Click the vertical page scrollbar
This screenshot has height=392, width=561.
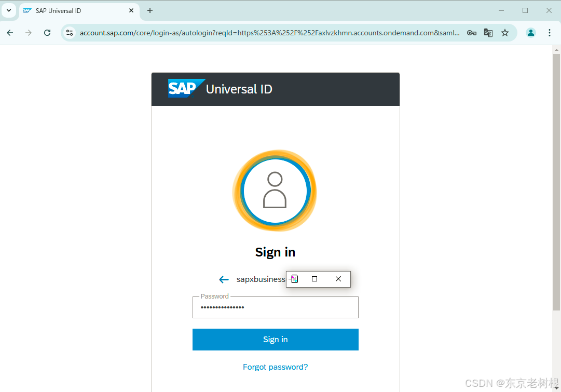click(x=556, y=182)
